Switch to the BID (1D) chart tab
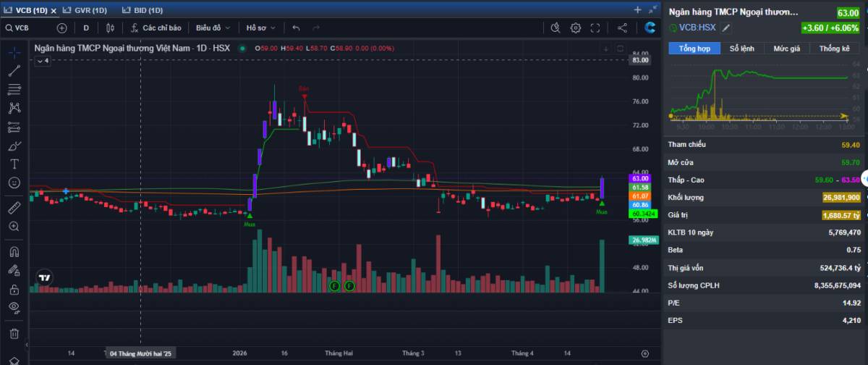Screen dimensions: 868x365 point(142,10)
